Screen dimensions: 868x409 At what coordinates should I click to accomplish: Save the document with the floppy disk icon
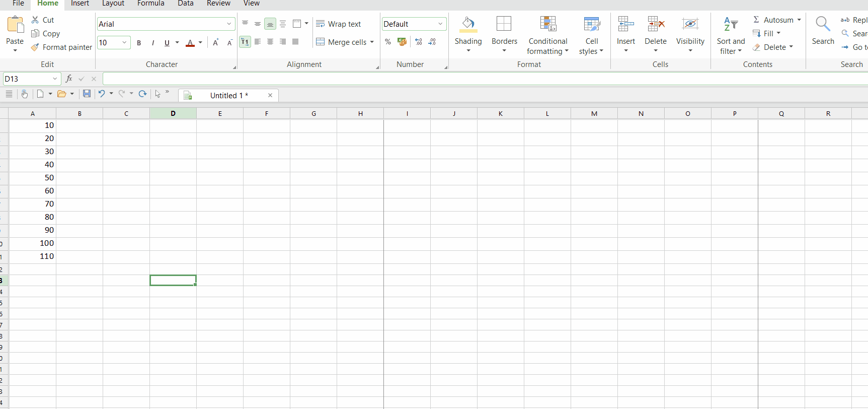pos(87,94)
